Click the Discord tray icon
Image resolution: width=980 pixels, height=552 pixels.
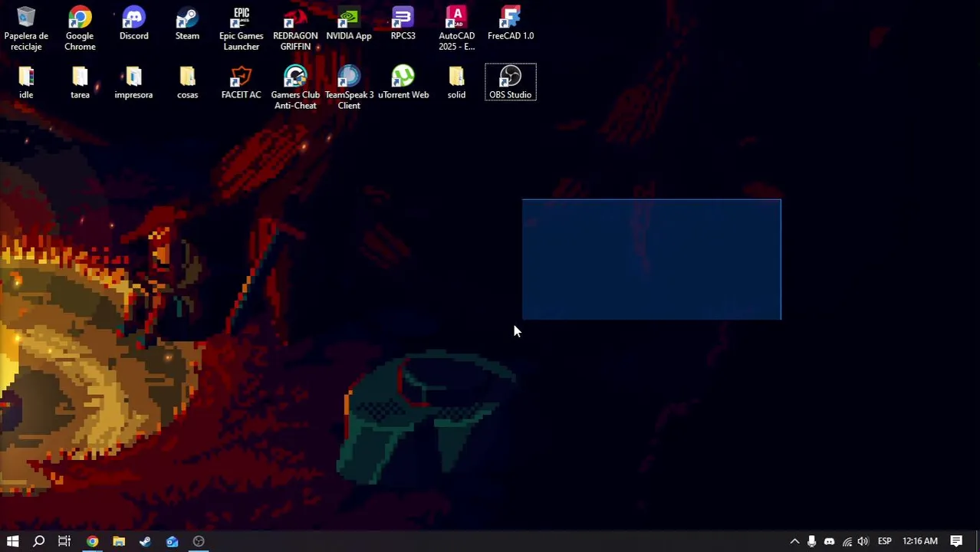[829, 541]
